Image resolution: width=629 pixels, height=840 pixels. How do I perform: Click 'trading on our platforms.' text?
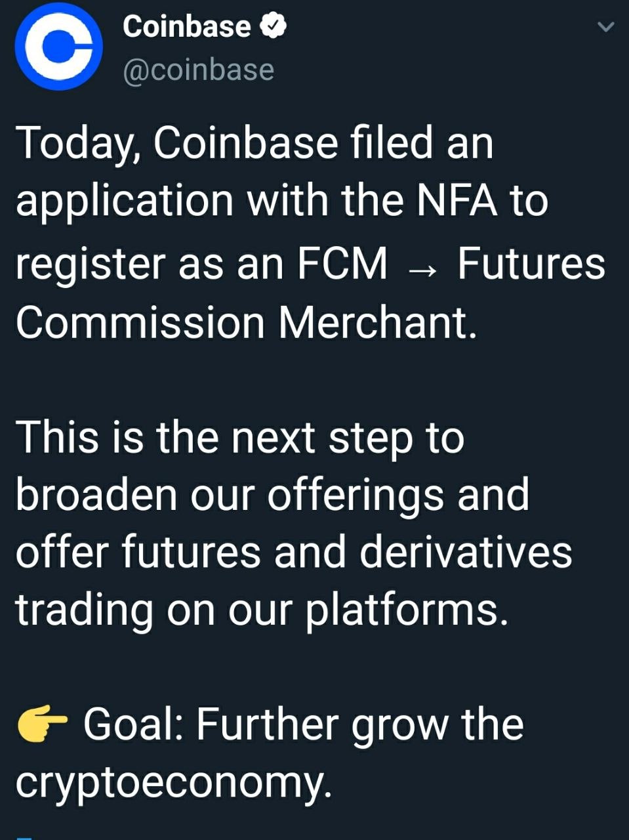262,610
